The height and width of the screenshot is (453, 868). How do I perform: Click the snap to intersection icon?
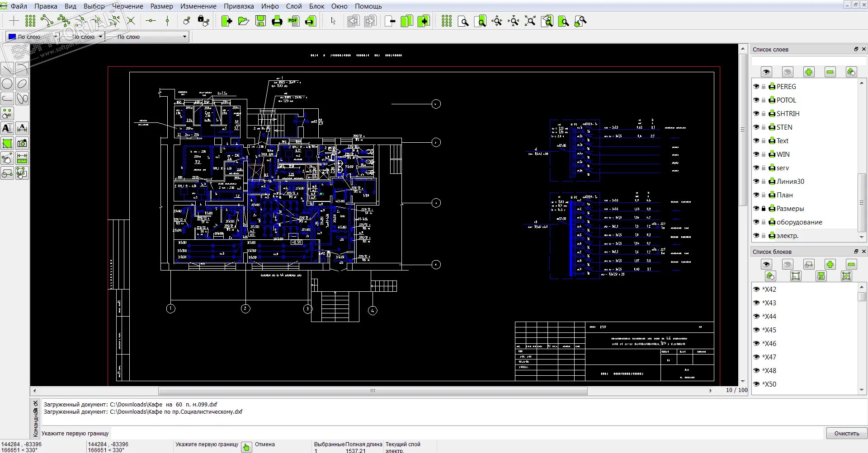(x=131, y=21)
